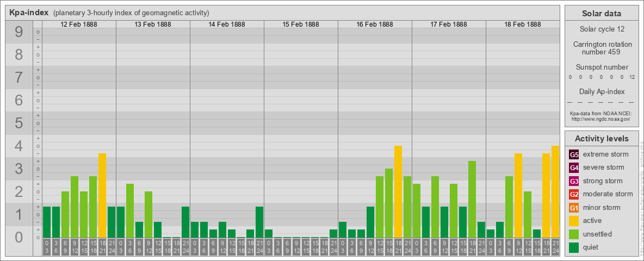
Task: Open the http://www.ngdc.noaa.gov/ link
Action: tap(602, 119)
